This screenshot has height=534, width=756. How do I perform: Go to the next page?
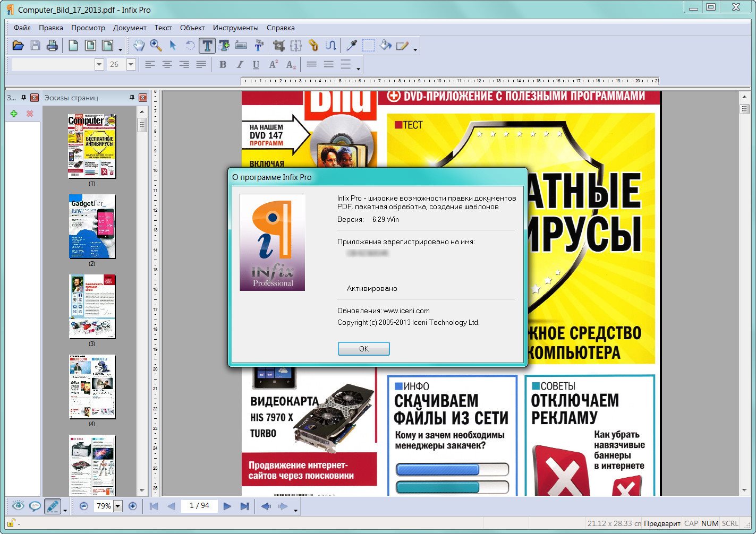[x=227, y=506]
